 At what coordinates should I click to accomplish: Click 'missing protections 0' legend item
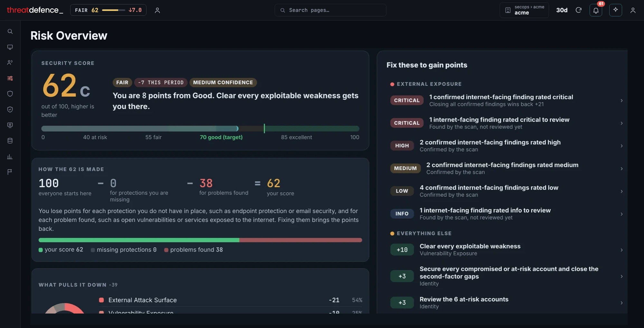[x=124, y=250]
